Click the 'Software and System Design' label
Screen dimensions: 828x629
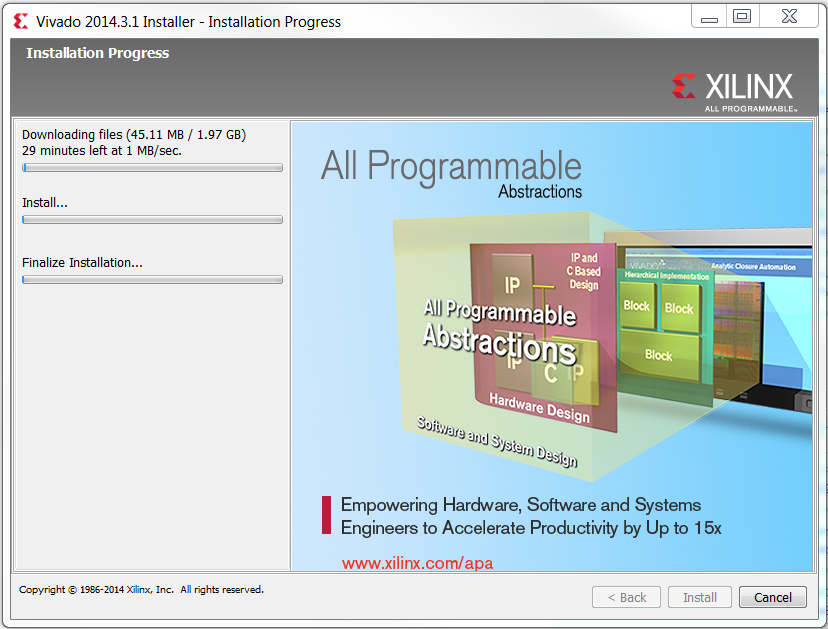point(497,441)
